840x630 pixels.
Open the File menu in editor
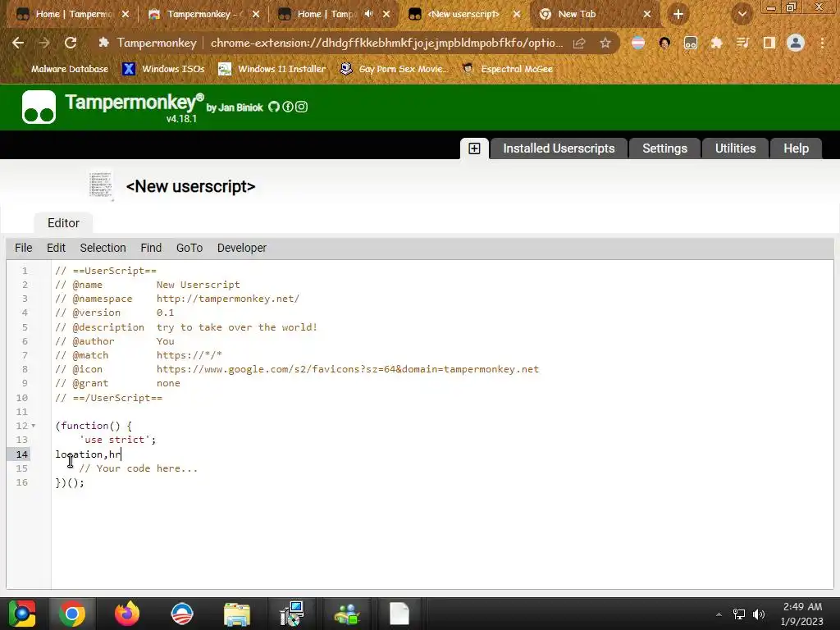(x=24, y=248)
